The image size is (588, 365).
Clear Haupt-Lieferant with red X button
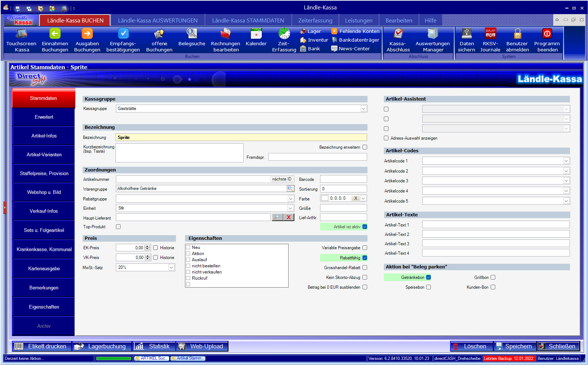tap(289, 217)
